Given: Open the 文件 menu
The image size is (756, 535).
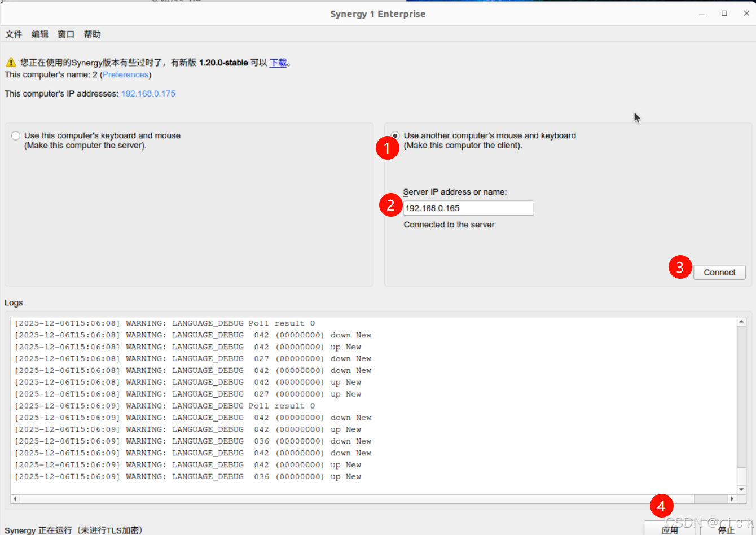Looking at the screenshot, I should (14, 34).
